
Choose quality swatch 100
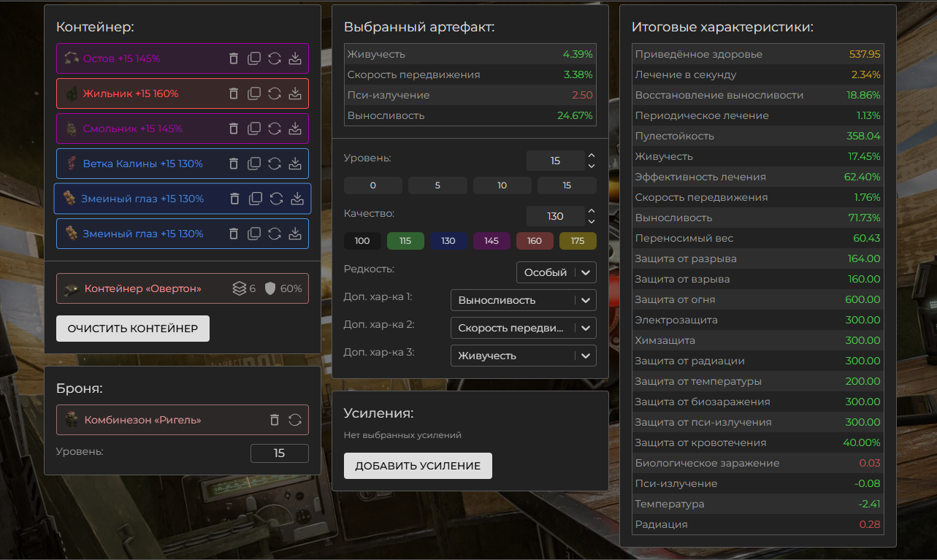[x=362, y=241]
